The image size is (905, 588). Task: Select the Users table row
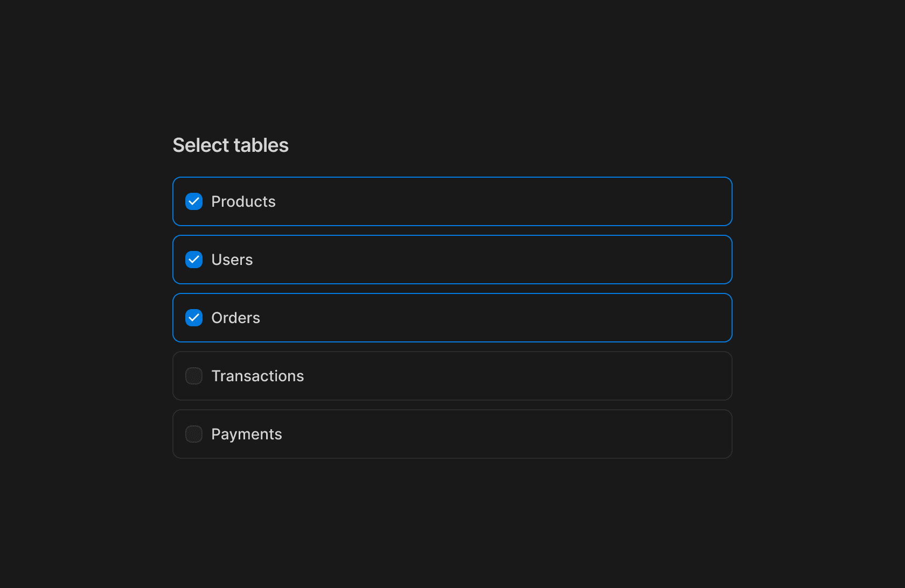(x=452, y=260)
